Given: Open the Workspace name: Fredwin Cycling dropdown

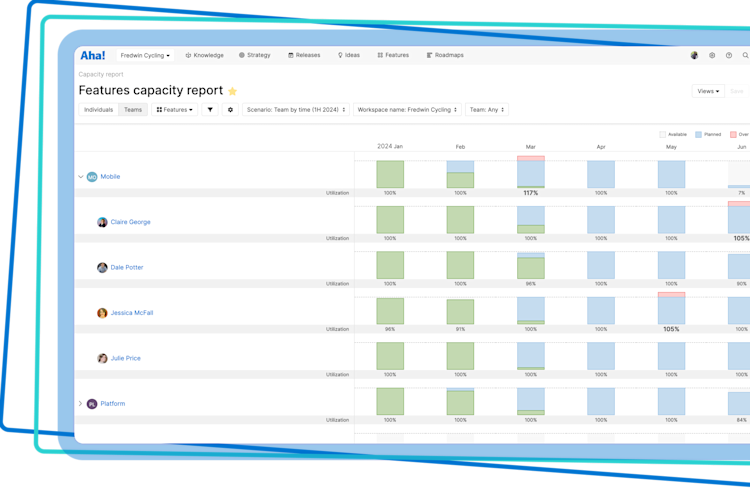Looking at the screenshot, I should tap(407, 110).
